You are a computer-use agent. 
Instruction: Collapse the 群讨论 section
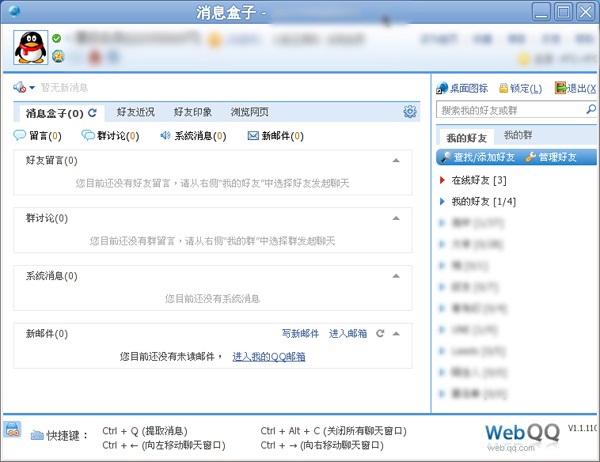396,218
